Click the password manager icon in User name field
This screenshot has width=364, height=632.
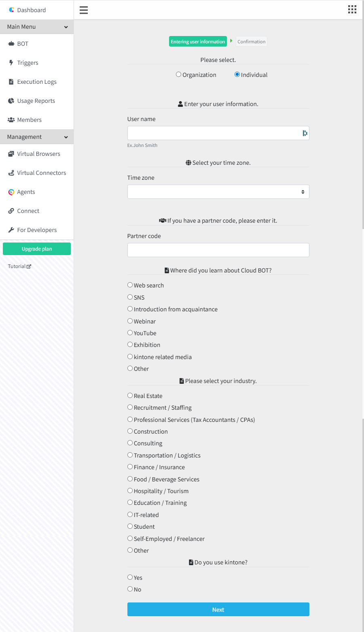pos(305,133)
